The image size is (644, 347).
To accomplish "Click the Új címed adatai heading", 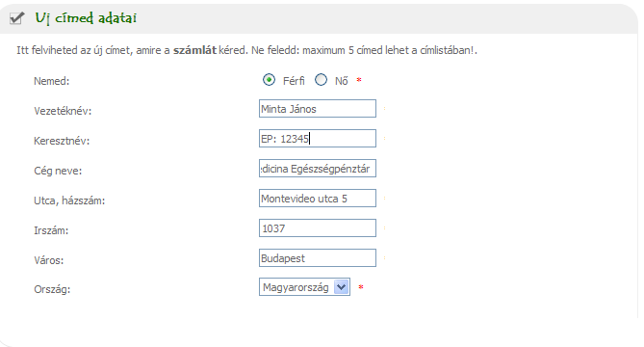I will [86, 18].
